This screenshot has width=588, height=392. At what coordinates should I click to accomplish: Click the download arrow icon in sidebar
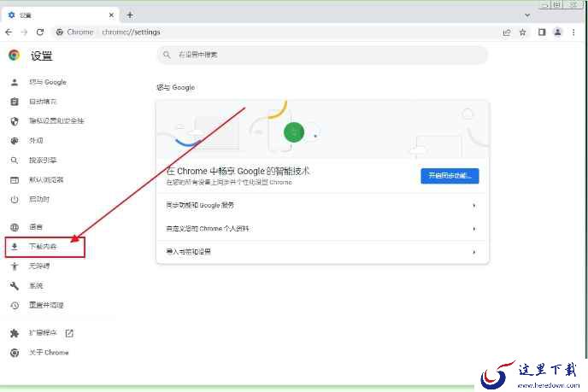[x=15, y=247]
